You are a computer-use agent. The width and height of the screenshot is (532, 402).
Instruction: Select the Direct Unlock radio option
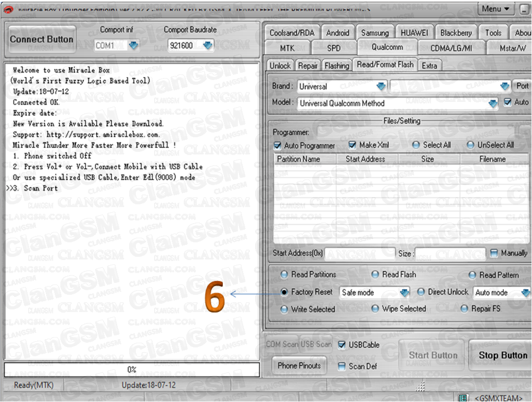[421, 292]
